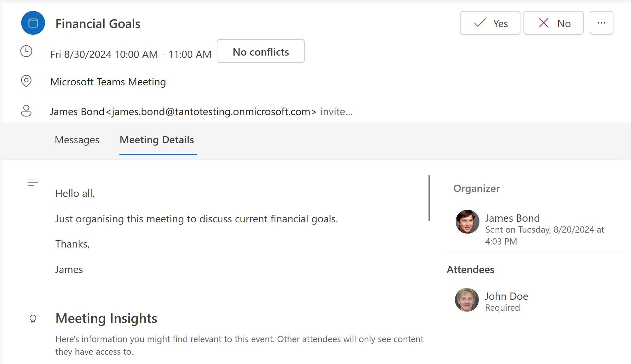
Task: Click James Bond's organizer profile photo
Action: point(467,222)
